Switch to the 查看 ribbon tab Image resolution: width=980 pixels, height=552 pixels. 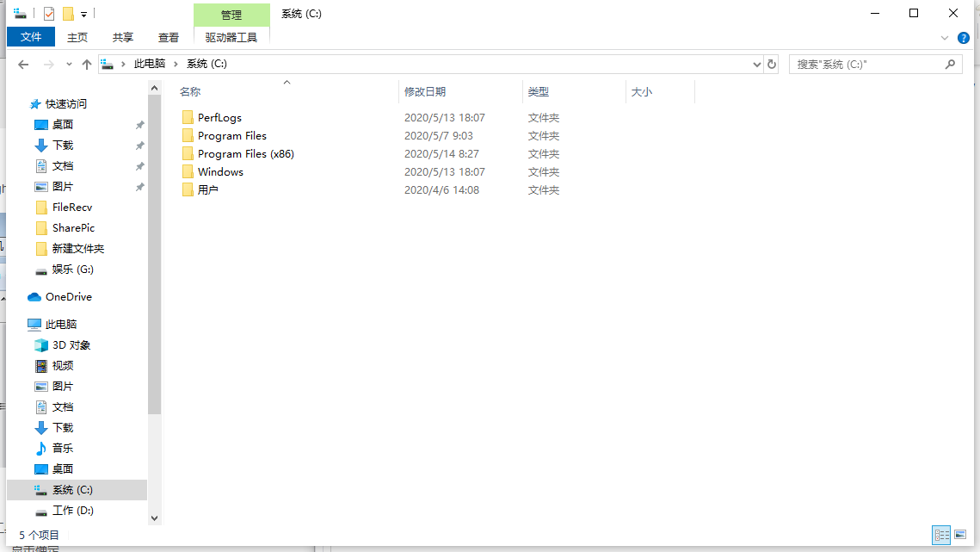pos(169,37)
